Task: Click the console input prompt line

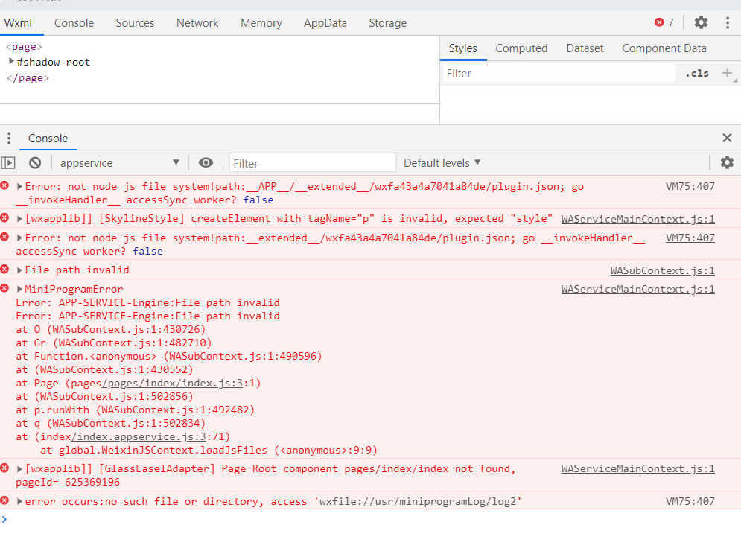Action: pyautogui.click(x=371, y=519)
